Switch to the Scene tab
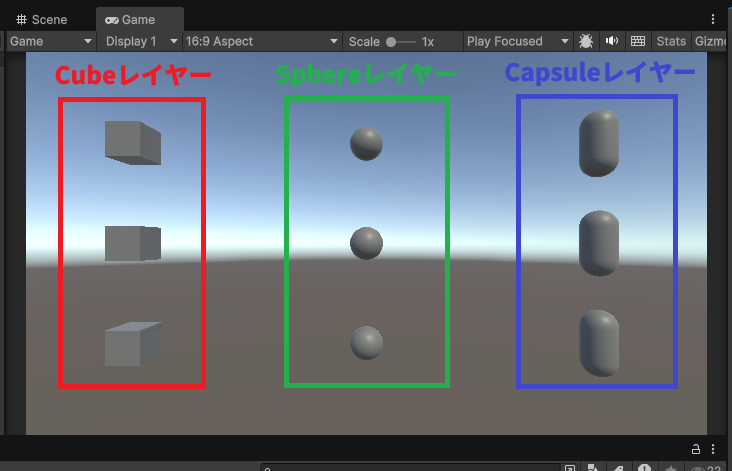Image resolution: width=732 pixels, height=471 pixels. (x=42, y=19)
